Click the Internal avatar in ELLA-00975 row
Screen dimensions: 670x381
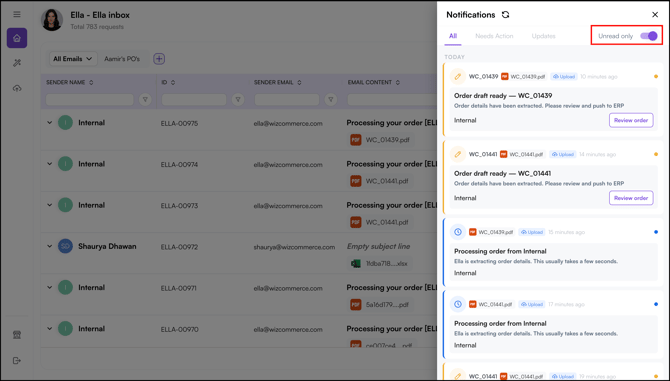[x=65, y=123]
